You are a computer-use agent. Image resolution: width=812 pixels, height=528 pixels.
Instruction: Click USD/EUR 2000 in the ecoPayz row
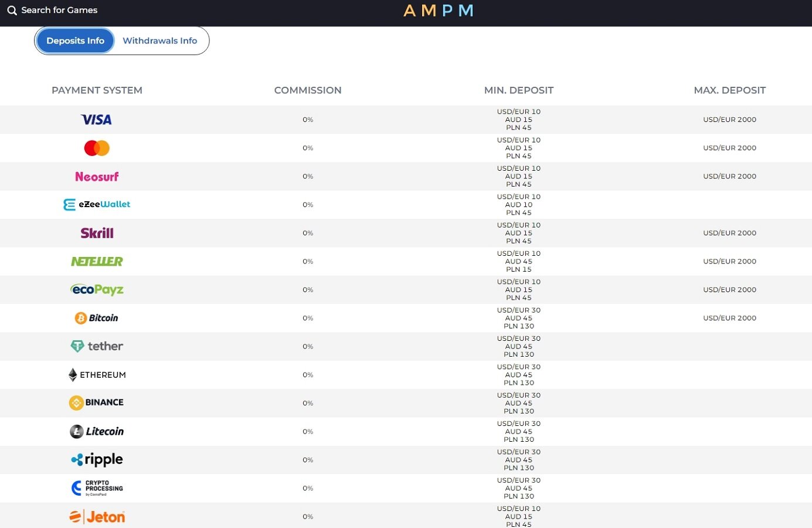(x=730, y=290)
